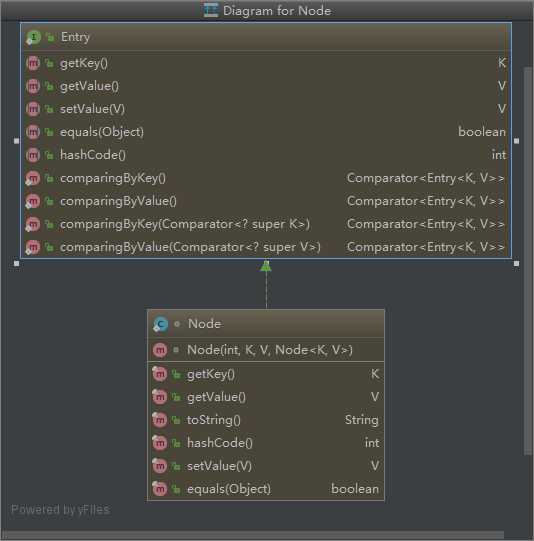Viewport: 534px width, 541px height.
Task: Click the static method icon of comparingByKey()
Action: pyautogui.click(x=33, y=178)
